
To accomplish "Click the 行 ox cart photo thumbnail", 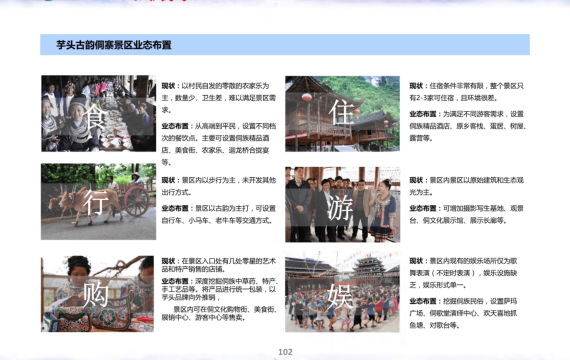I will tap(99, 201).
